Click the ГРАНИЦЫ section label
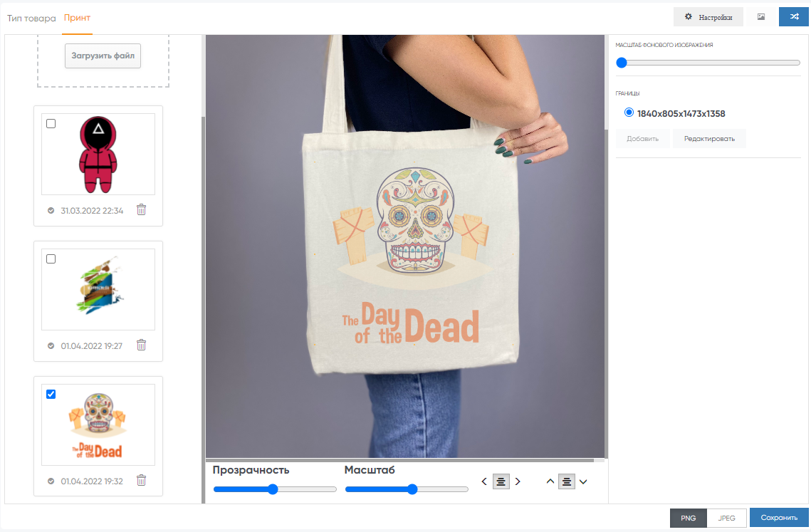This screenshot has width=811, height=532. click(x=627, y=94)
